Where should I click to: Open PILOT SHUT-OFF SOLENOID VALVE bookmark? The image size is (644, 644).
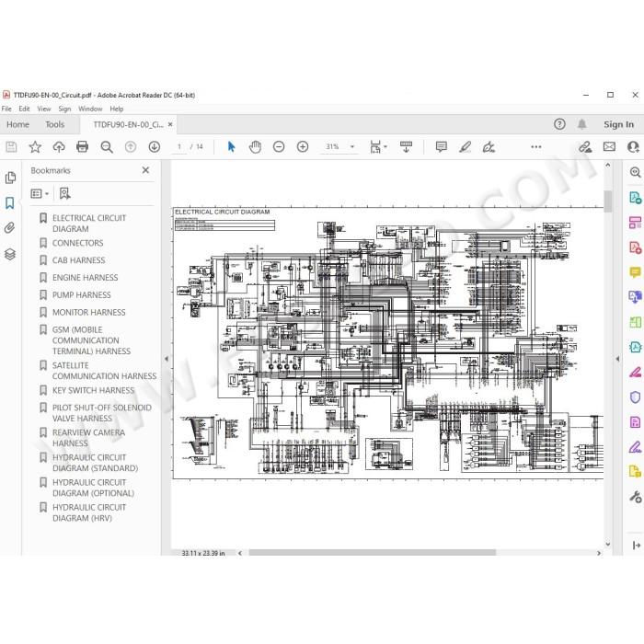pos(102,413)
